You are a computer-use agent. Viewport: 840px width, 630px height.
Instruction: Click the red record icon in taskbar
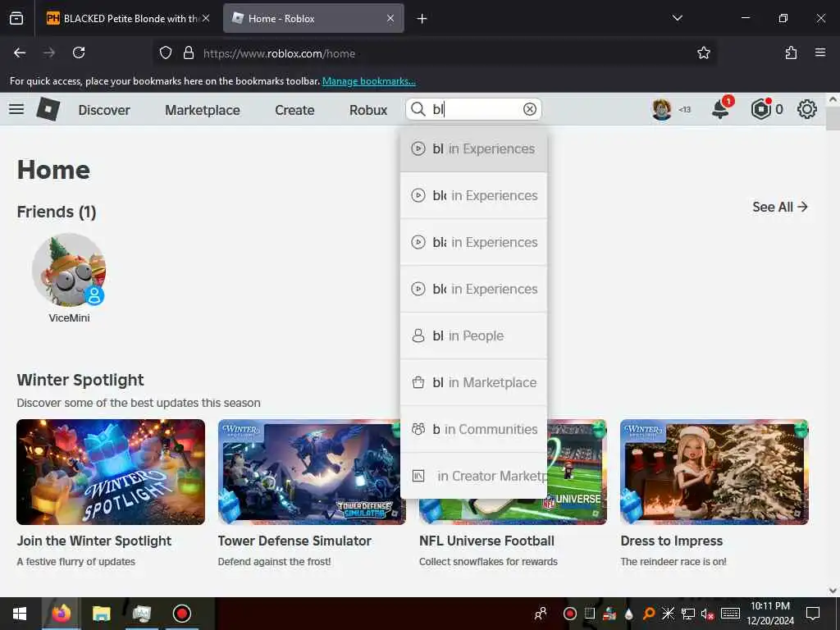click(x=181, y=614)
